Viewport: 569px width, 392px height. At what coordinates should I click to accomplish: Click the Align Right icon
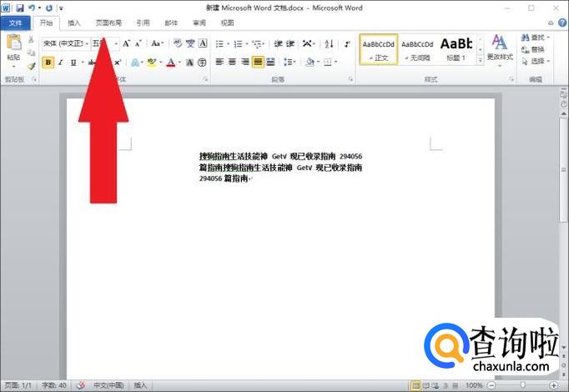tap(245, 62)
